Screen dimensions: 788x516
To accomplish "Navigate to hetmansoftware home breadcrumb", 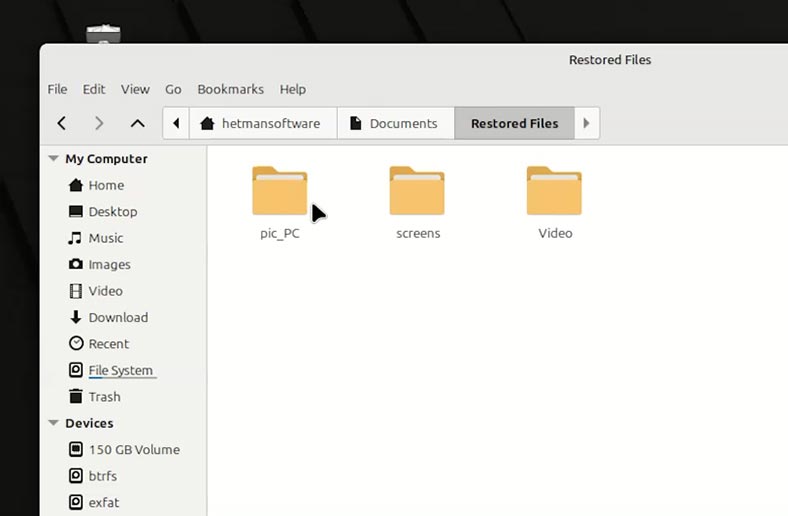I will tap(262, 124).
